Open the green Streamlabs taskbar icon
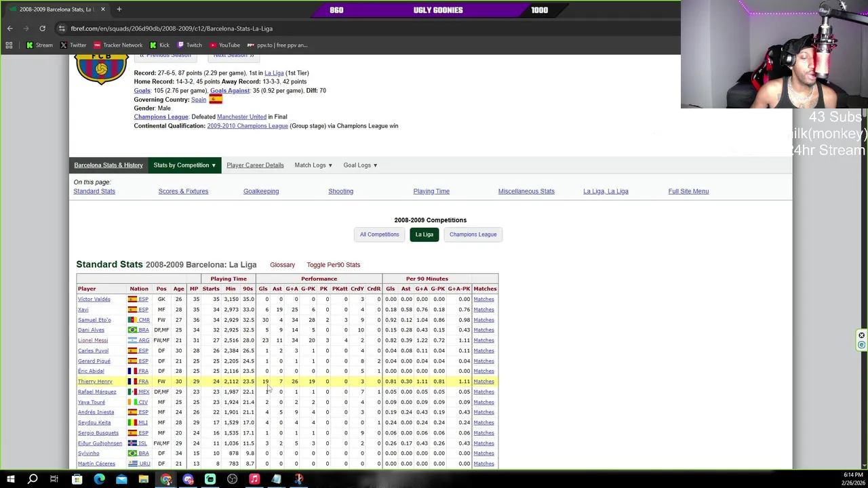Screen dimensions: 868x488 pos(210,479)
